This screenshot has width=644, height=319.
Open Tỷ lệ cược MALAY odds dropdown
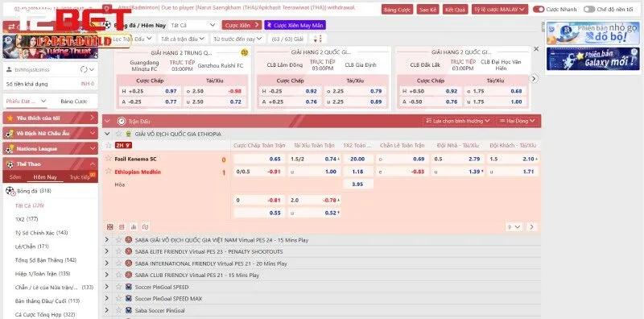[499, 9]
